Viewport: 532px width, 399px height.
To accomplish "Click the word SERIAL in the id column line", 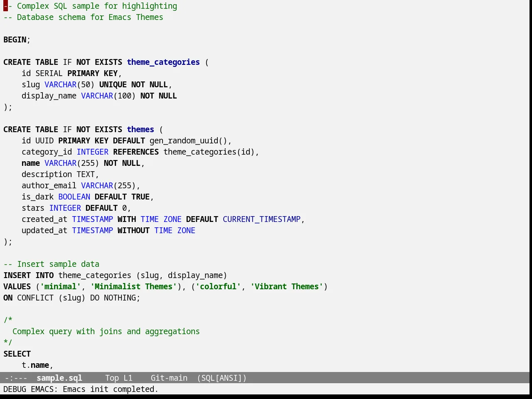I will 49,73.
